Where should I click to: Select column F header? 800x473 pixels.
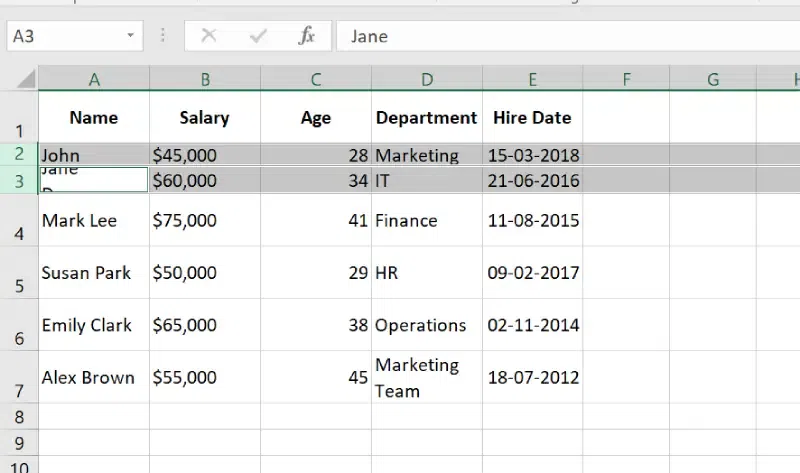626,79
